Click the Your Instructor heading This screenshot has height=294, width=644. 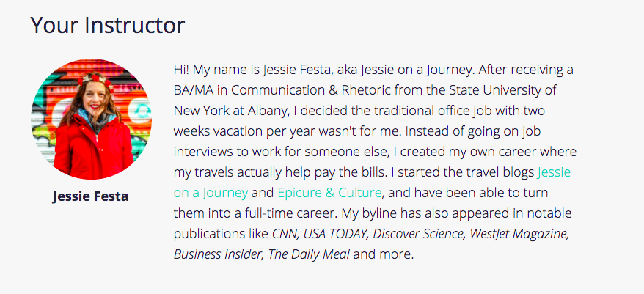click(x=108, y=25)
